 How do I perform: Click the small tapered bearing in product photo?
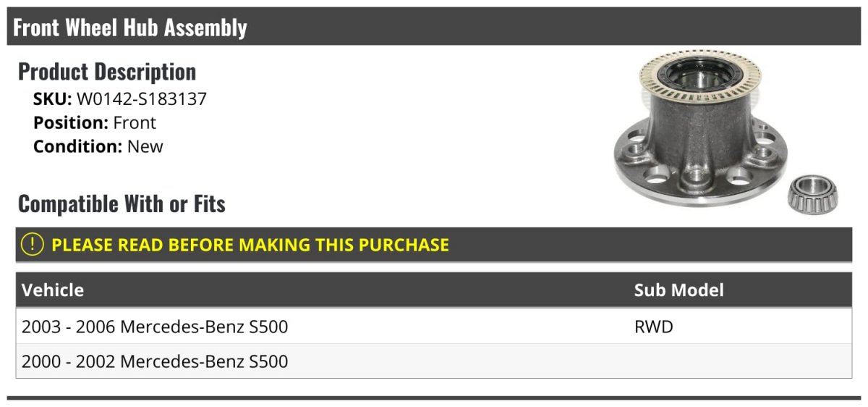[812, 193]
